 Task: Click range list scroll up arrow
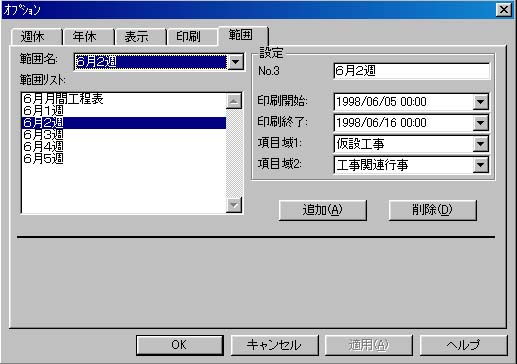coord(234,101)
